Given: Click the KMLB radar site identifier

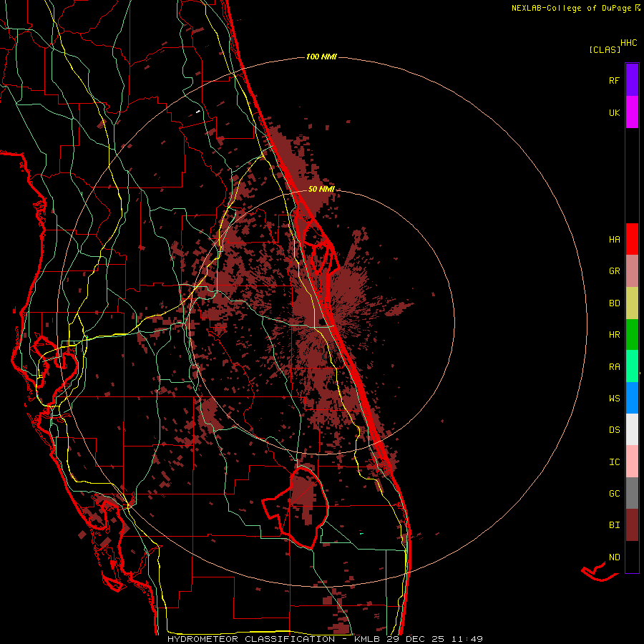Looking at the screenshot, I should [366, 639].
